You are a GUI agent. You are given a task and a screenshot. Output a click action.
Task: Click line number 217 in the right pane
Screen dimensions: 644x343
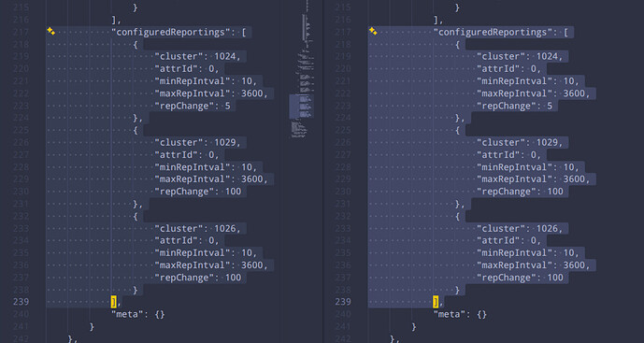click(x=343, y=32)
